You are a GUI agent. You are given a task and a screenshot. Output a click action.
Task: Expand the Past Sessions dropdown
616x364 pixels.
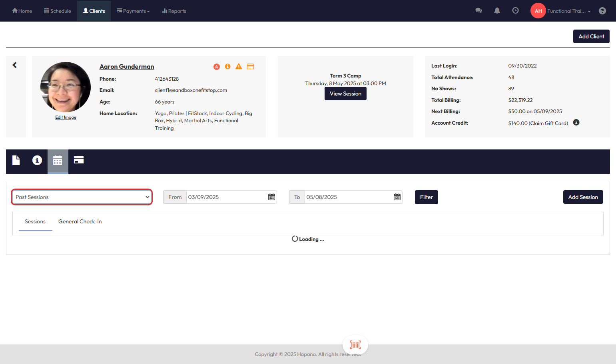pos(82,197)
